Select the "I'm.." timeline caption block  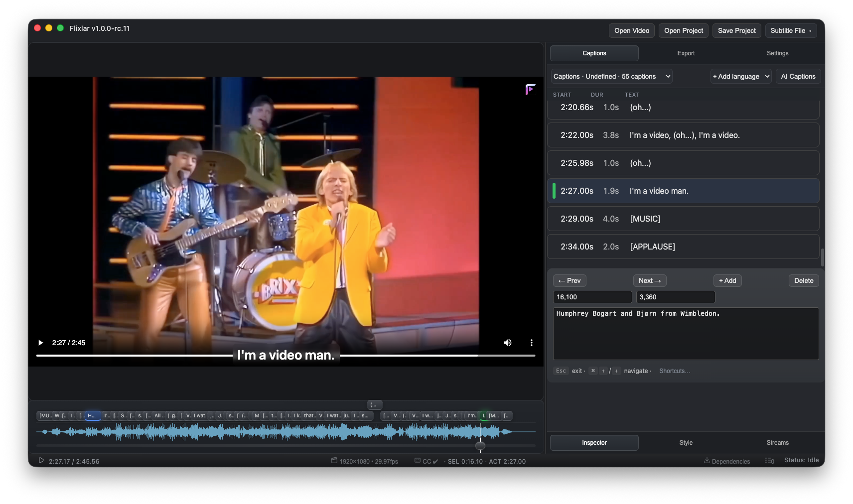pos(471,415)
